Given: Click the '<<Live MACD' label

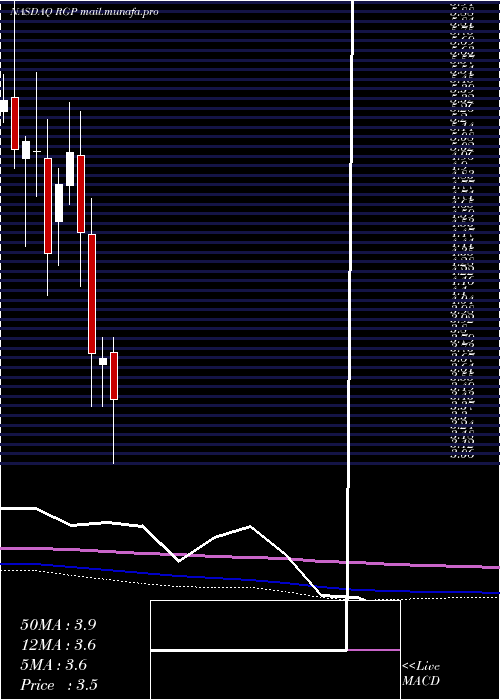Looking at the screenshot, I should point(421,674).
